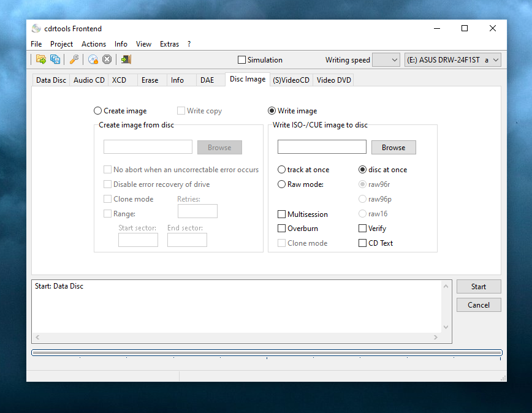Click the Disable error recovery of drive checkbox

click(x=107, y=184)
